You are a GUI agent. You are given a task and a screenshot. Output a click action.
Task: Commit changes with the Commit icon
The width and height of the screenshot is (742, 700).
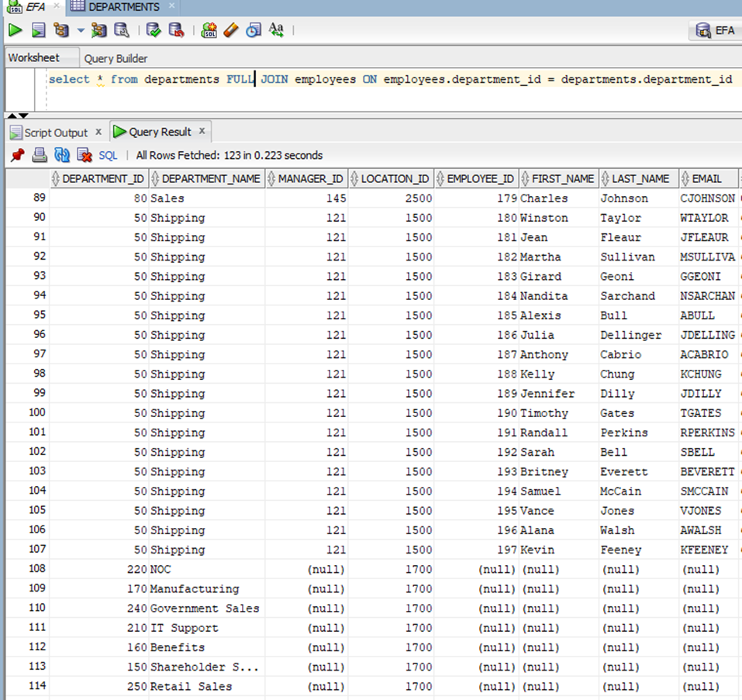pos(154,30)
